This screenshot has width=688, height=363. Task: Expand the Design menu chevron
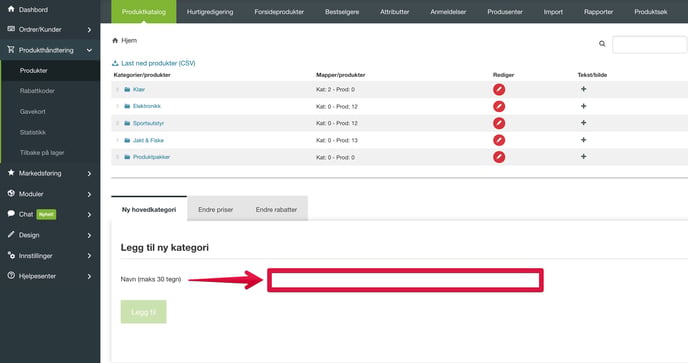pos(89,236)
